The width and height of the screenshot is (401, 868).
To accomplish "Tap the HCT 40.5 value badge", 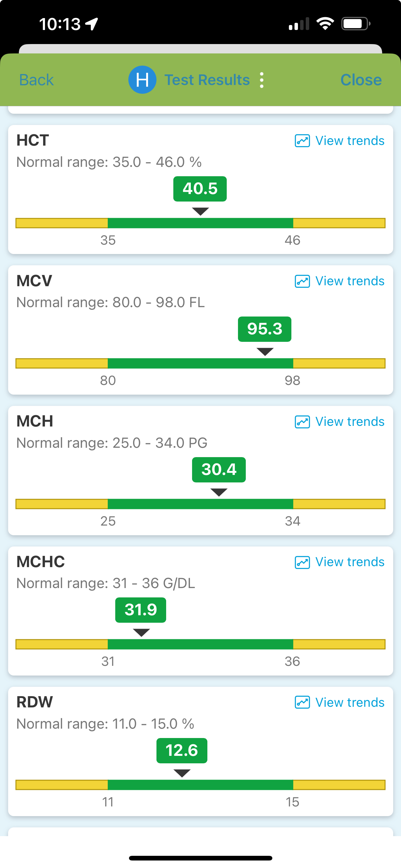I will 200,189.
